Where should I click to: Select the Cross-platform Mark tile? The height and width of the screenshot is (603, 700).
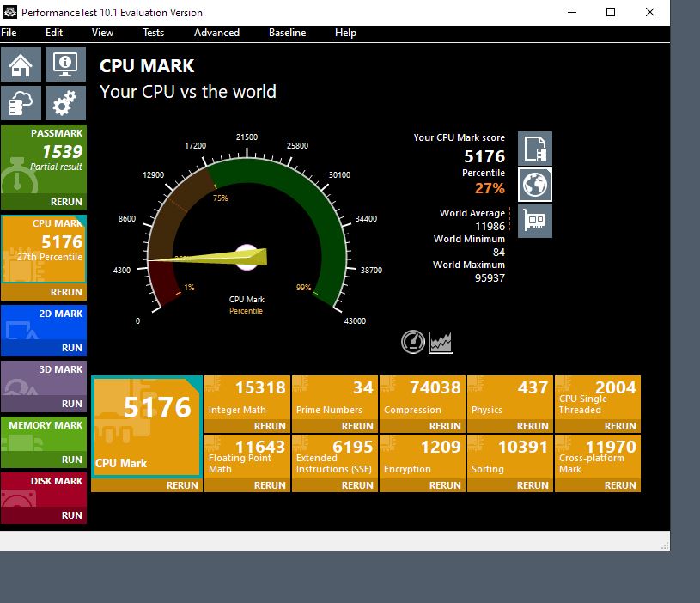click(x=598, y=457)
